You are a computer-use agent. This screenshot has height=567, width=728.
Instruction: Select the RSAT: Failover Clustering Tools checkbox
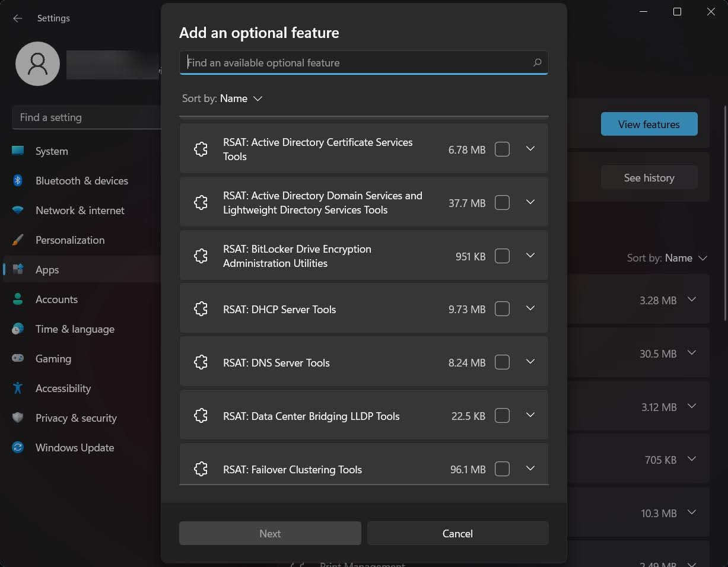(502, 469)
